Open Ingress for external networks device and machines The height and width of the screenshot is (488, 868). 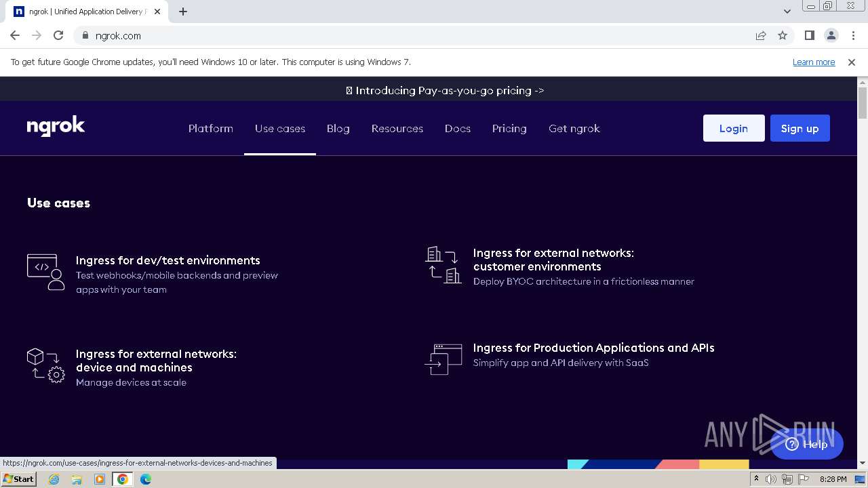(x=156, y=361)
